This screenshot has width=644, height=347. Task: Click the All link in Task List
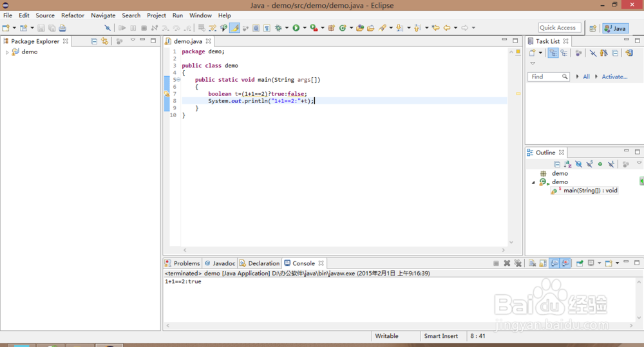[586, 77]
